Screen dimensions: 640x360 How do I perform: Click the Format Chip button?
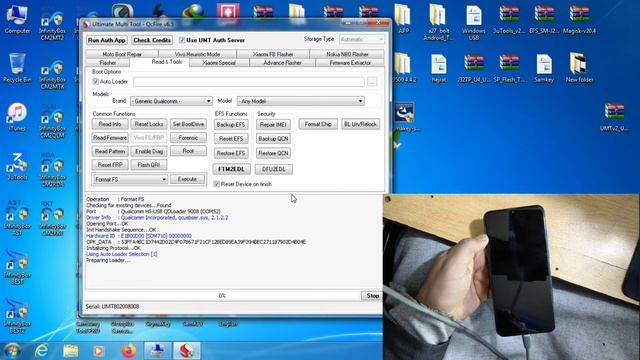coord(318,124)
